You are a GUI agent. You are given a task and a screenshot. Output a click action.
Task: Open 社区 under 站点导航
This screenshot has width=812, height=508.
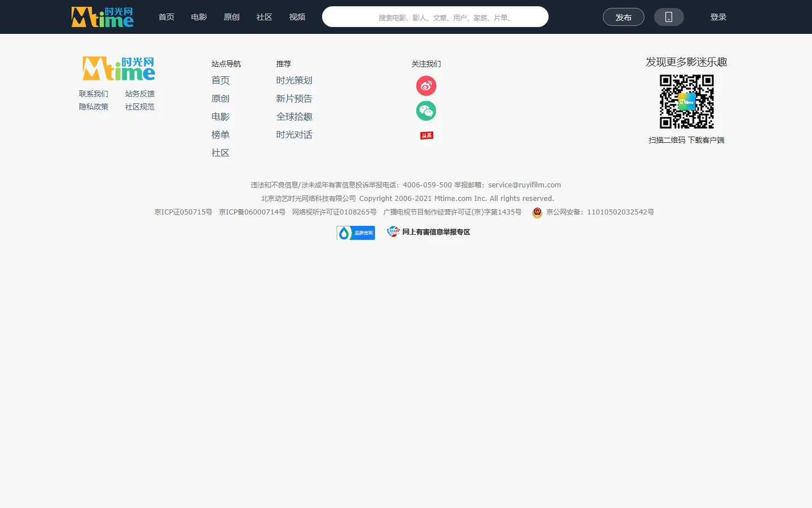click(220, 152)
